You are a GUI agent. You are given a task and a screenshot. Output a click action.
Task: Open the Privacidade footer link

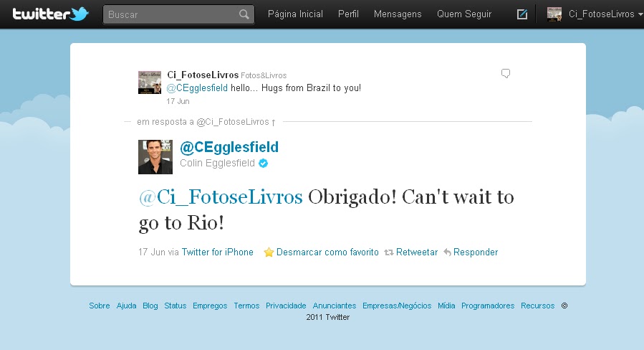click(286, 306)
